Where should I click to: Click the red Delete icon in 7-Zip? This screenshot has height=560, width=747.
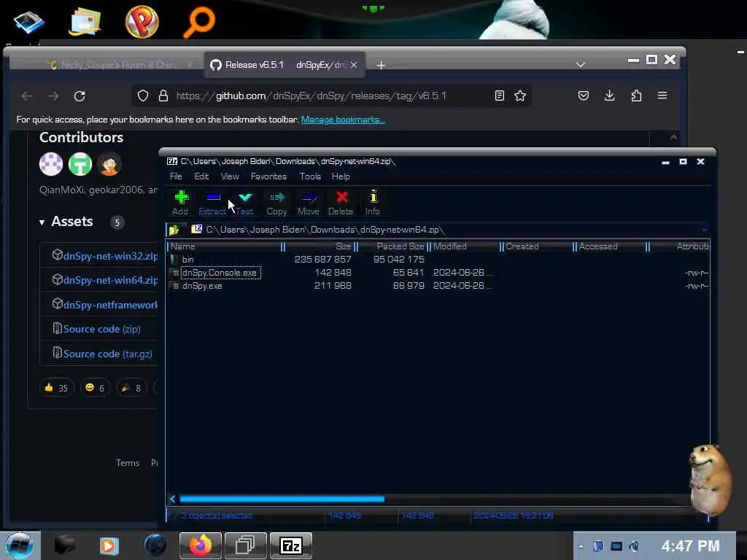click(341, 203)
